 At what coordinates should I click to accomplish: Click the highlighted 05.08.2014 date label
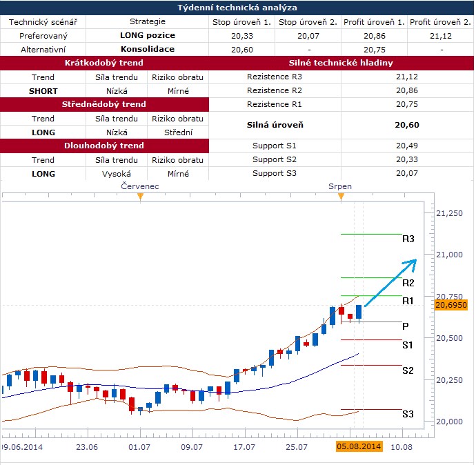click(359, 446)
